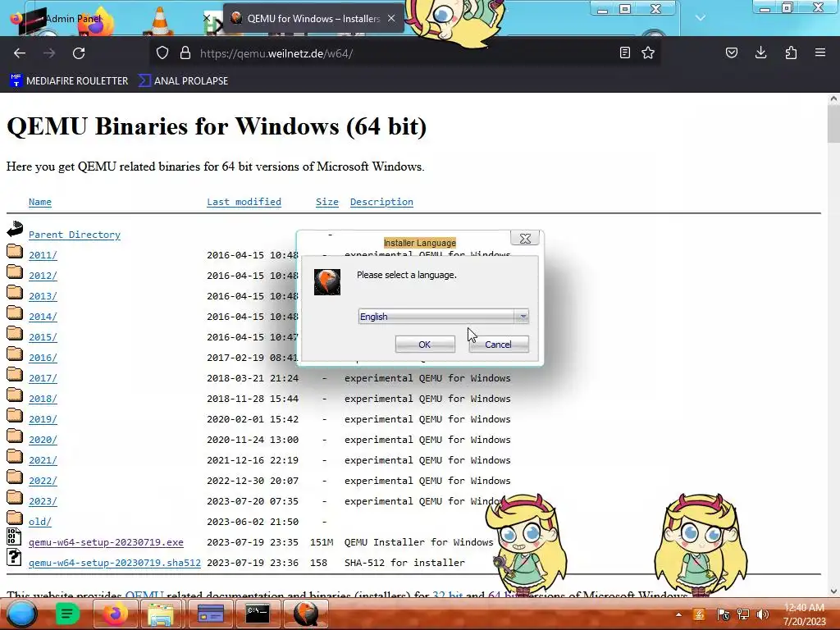This screenshot has width=840, height=630.
Task: Open the extensions puzzle icon
Action: point(791,52)
